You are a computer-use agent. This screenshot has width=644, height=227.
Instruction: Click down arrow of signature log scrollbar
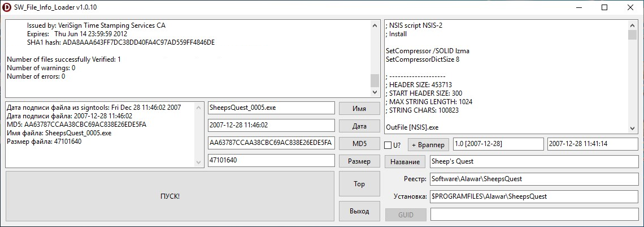[x=375, y=92]
